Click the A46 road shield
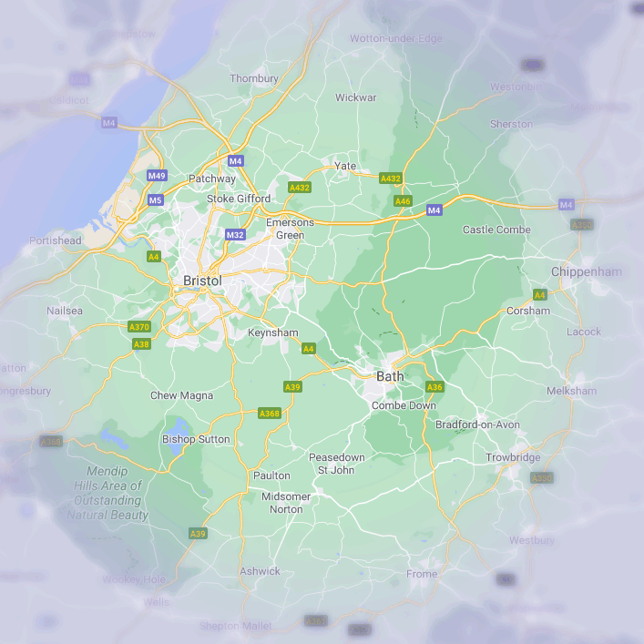 click(x=403, y=200)
